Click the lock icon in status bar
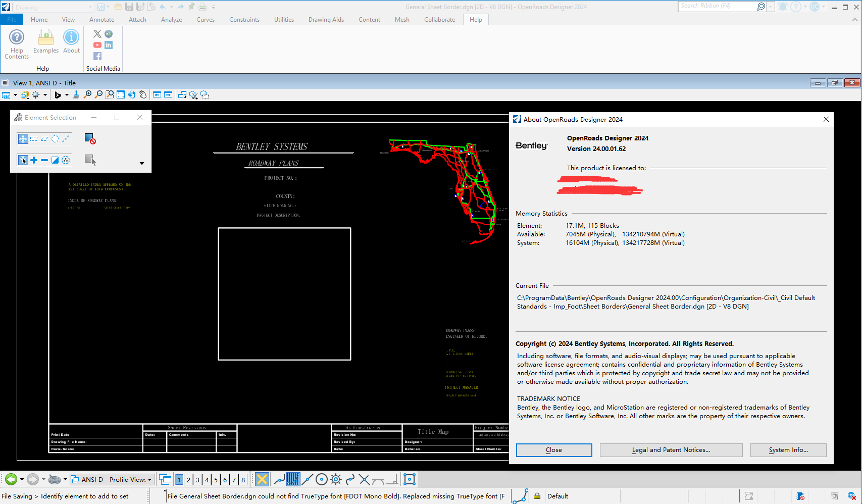This screenshot has width=862, height=504. 537,496
